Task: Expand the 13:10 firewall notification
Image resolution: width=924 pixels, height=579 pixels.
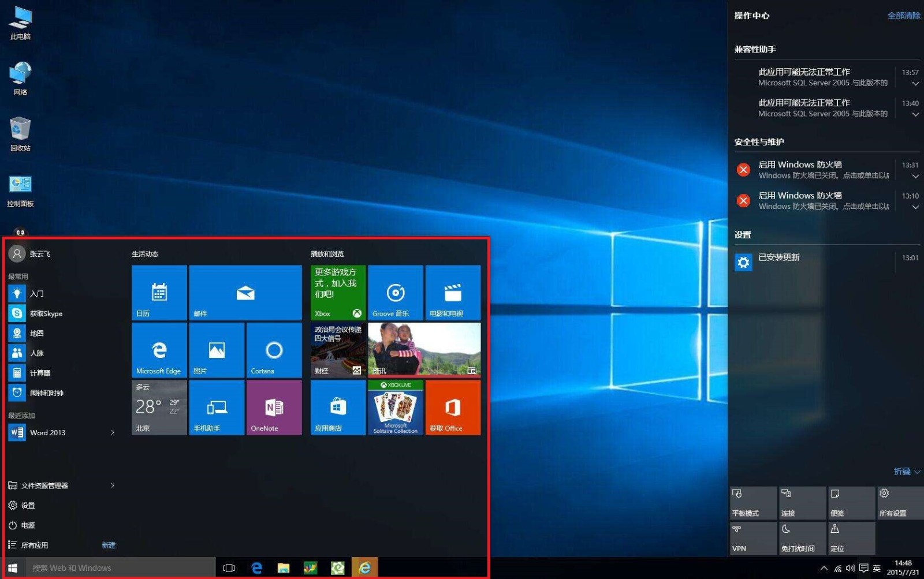Action: click(915, 207)
